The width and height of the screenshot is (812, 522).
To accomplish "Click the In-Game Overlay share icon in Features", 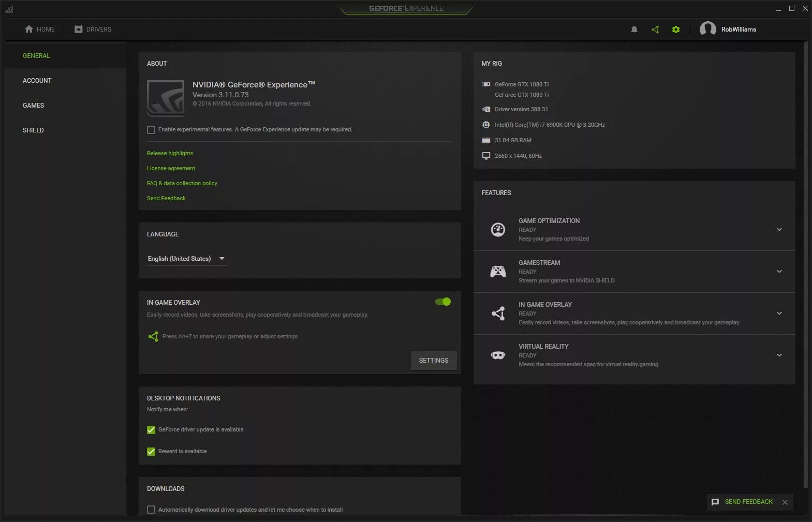I will [x=498, y=313].
